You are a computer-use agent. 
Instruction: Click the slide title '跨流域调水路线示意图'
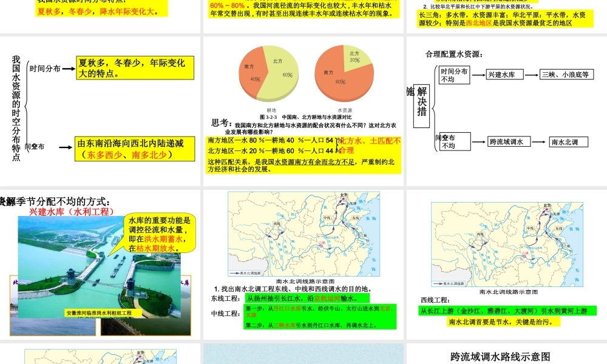click(500, 357)
